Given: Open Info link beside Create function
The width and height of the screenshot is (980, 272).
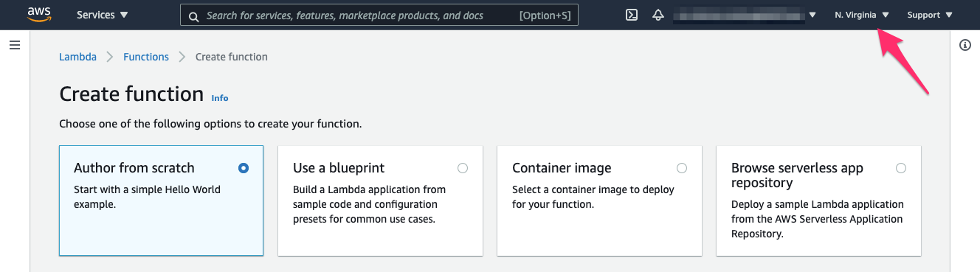Looking at the screenshot, I should [x=220, y=98].
